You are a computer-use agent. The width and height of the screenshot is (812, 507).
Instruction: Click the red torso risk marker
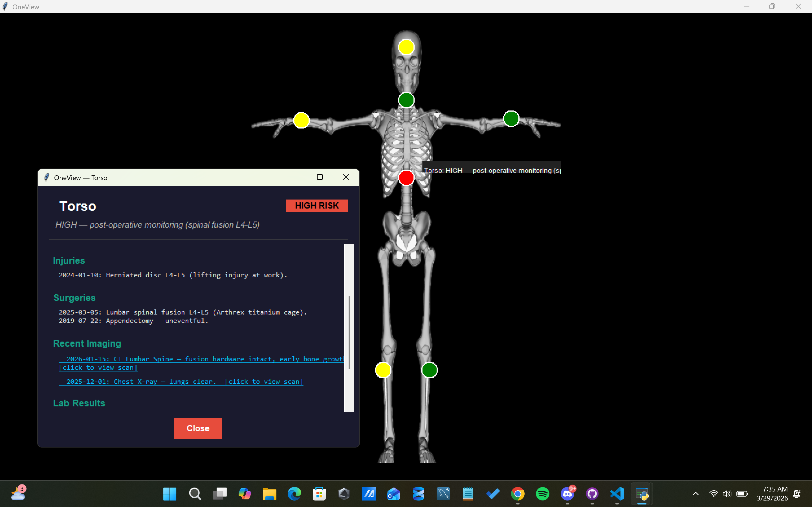tap(406, 178)
